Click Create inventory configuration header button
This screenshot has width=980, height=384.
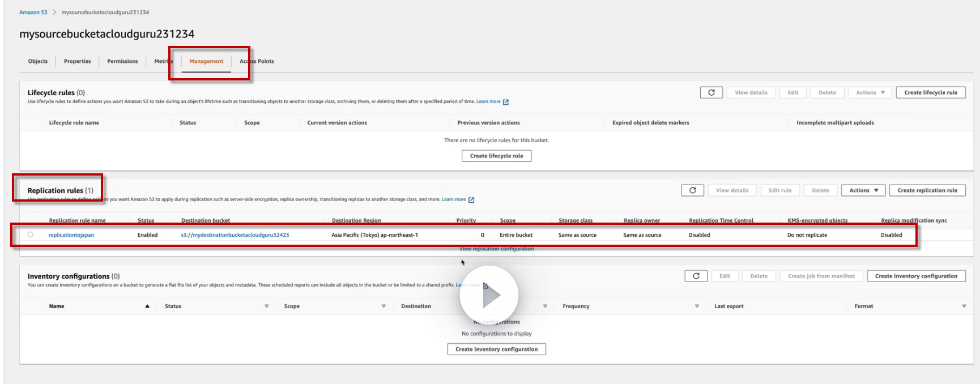click(x=916, y=276)
